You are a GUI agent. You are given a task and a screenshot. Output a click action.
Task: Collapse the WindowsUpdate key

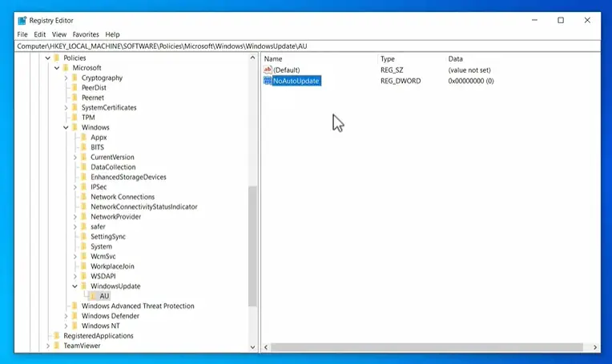[x=75, y=286]
